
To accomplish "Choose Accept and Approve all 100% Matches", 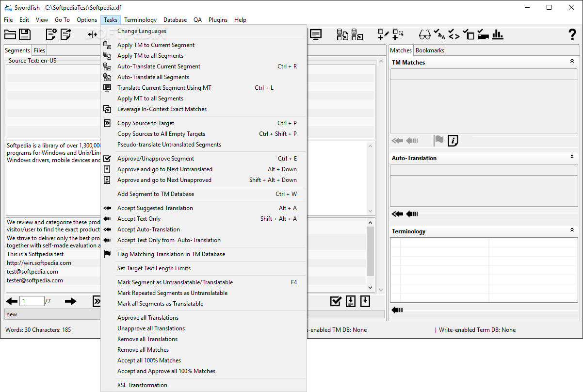I will coord(204,371).
